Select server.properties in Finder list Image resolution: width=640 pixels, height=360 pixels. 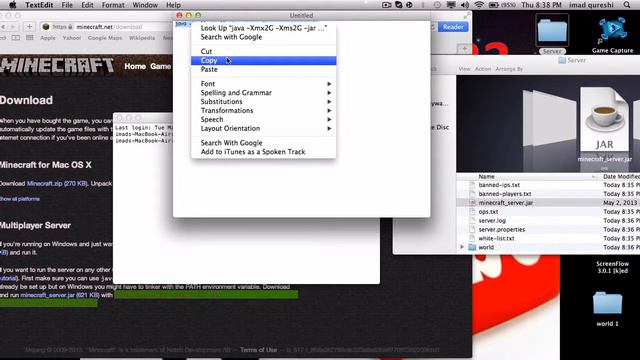[548, 230]
